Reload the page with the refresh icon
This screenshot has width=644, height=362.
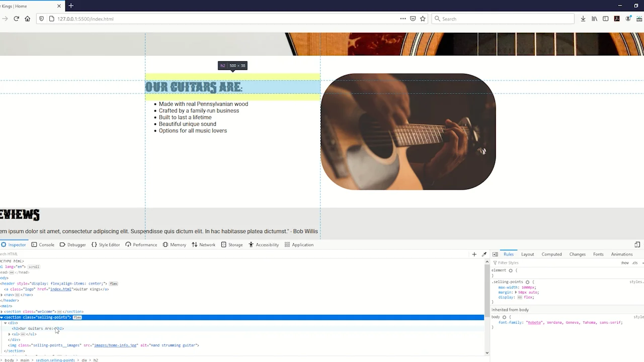coord(16,19)
